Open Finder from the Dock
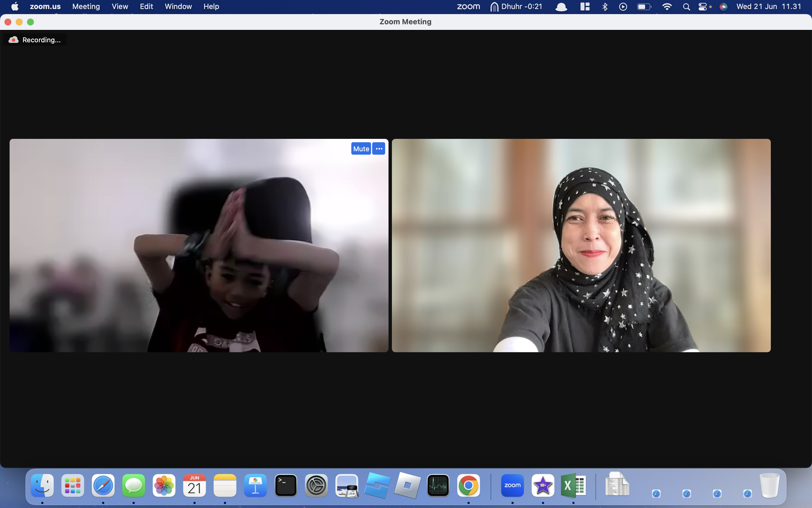 coord(42,485)
